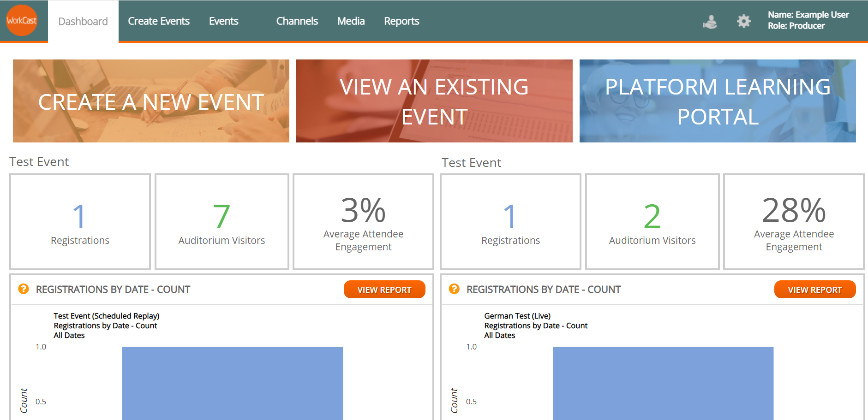The height and width of the screenshot is (420, 868).
Task: Switch to the Dashboard tab
Action: tap(83, 22)
